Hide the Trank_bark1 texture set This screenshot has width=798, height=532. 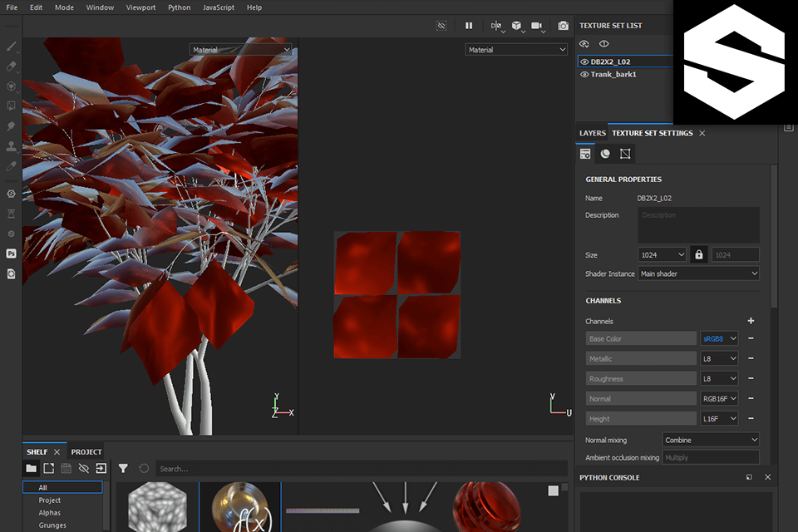pos(584,74)
